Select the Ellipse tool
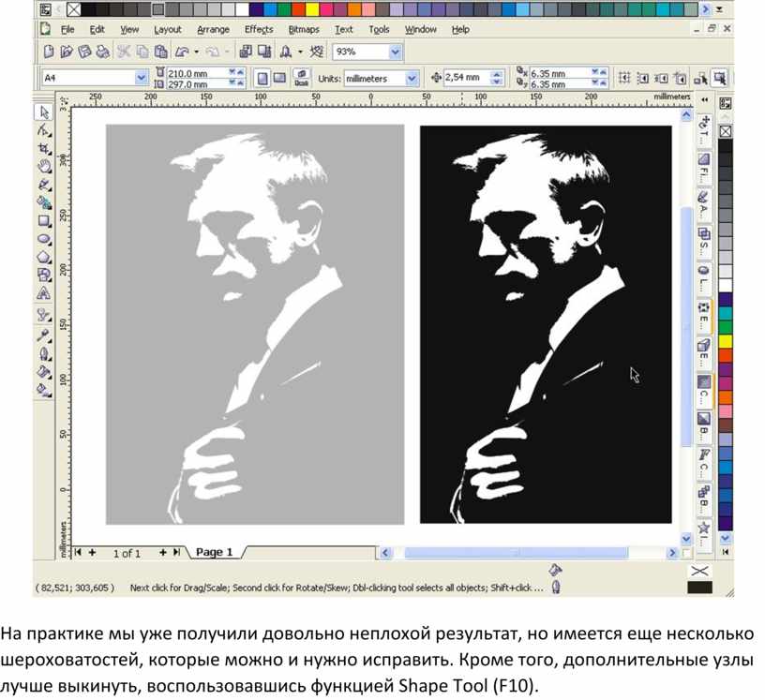The image size is (765, 700). click(44, 239)
